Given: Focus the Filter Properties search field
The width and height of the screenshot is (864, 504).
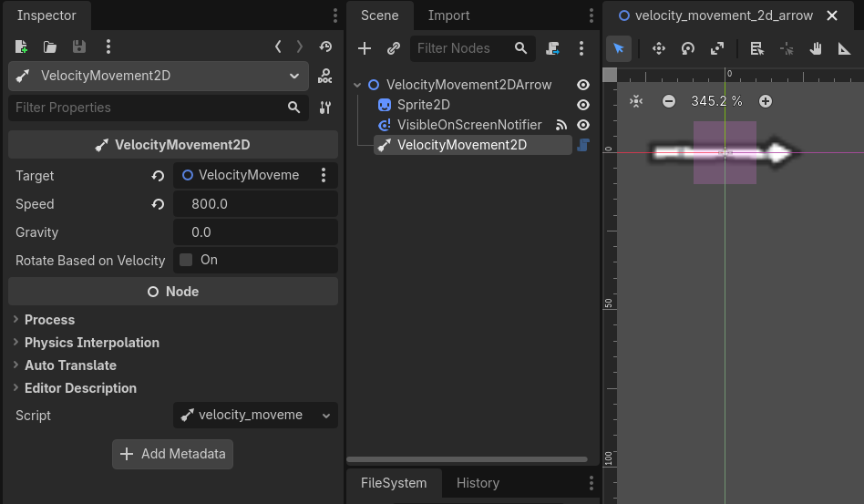Looking at the screenshot, I should click(x=159, y=108).
